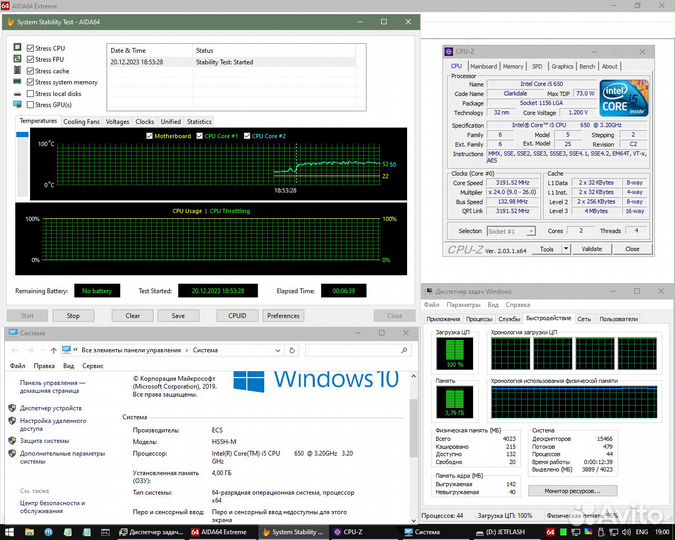Click the Tools button in CPU-Z
675x540 pixels.
[546, 249]
